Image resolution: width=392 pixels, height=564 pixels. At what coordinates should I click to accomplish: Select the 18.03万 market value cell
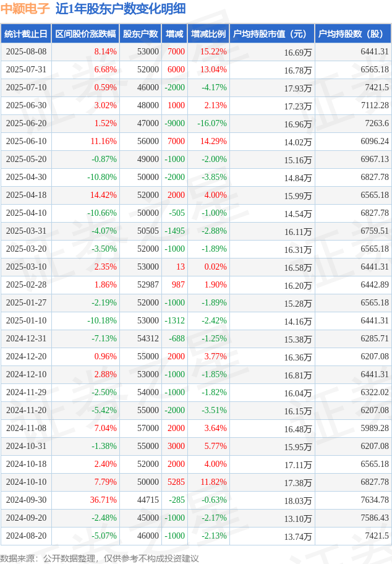point(298,501)
